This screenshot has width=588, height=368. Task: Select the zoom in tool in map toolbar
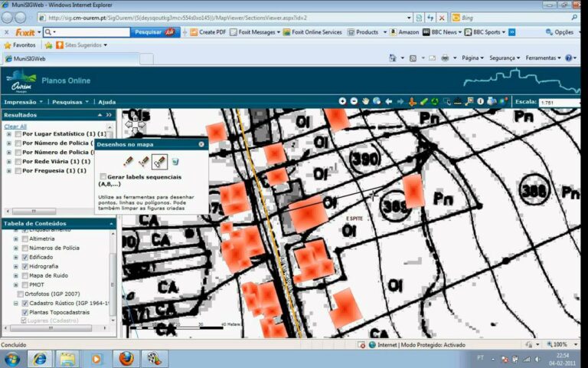(x=342, y=101)
